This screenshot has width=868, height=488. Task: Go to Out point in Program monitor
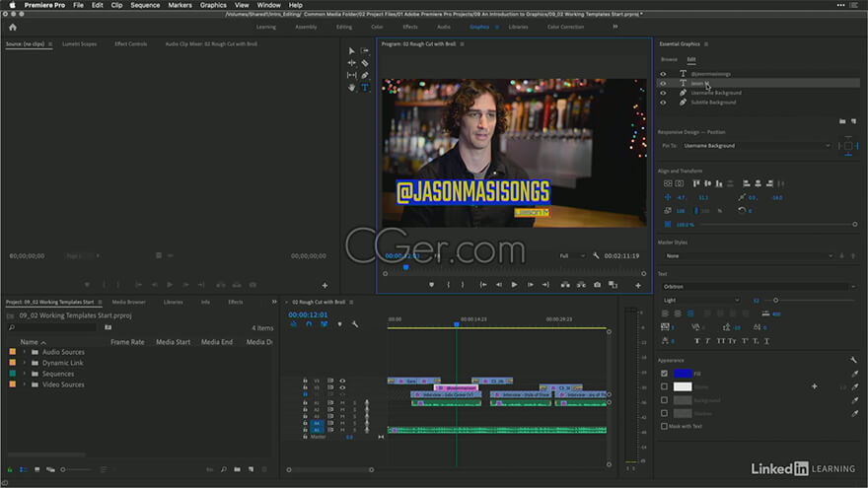click(x=545, y=284)
